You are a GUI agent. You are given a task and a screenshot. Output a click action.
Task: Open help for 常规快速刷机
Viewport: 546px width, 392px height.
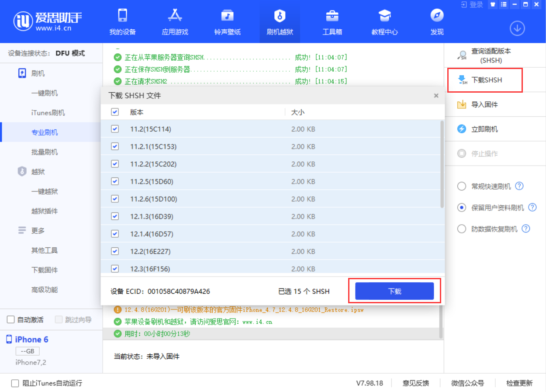519,186
